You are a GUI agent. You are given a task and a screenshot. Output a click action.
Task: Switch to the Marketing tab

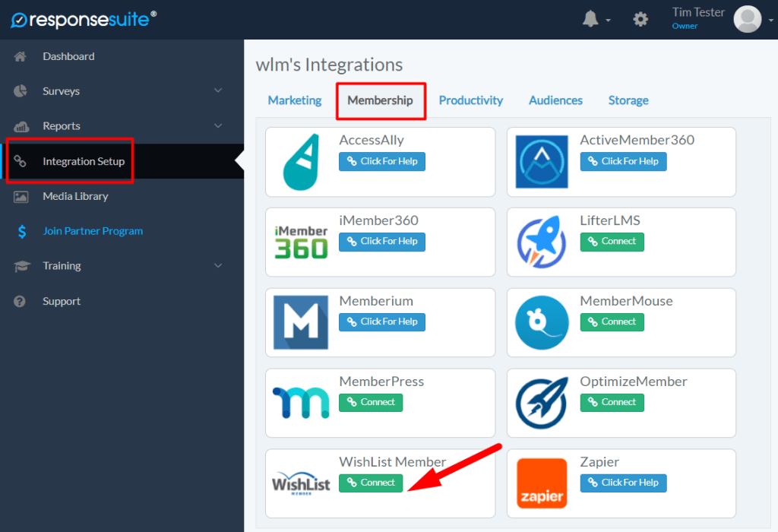coord(295,100)
